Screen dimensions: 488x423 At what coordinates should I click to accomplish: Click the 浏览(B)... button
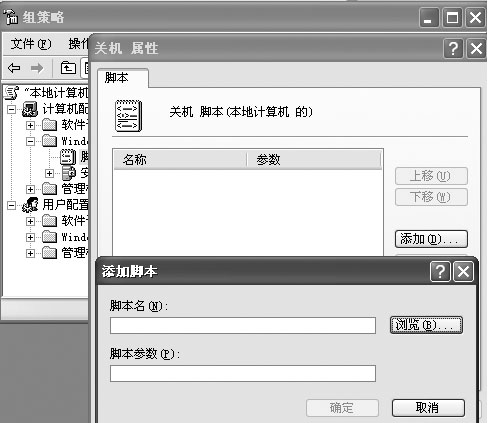click(426, 325)
